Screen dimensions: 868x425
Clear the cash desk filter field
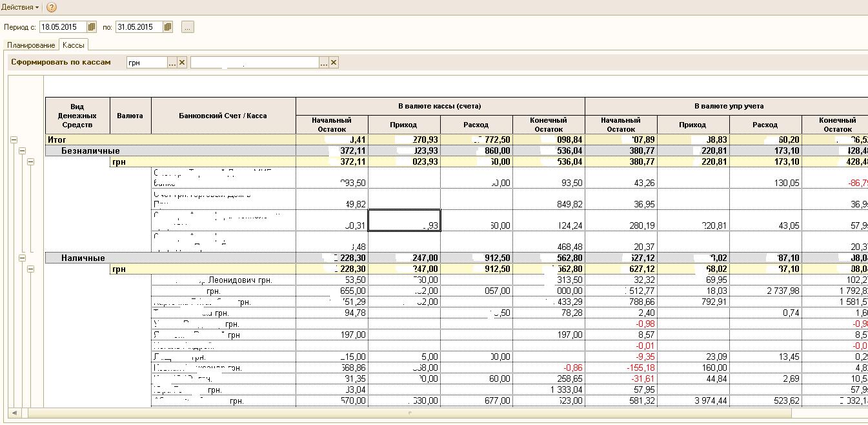tap(334, 63)
